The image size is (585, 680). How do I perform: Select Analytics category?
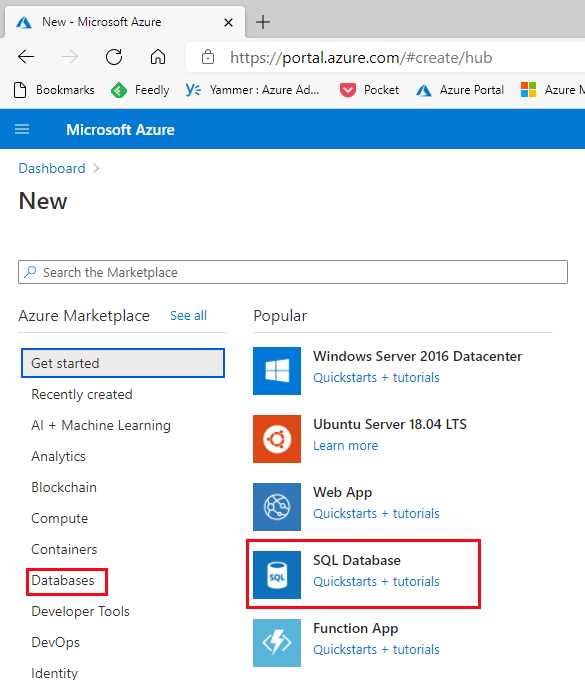(x=58, y=456)
